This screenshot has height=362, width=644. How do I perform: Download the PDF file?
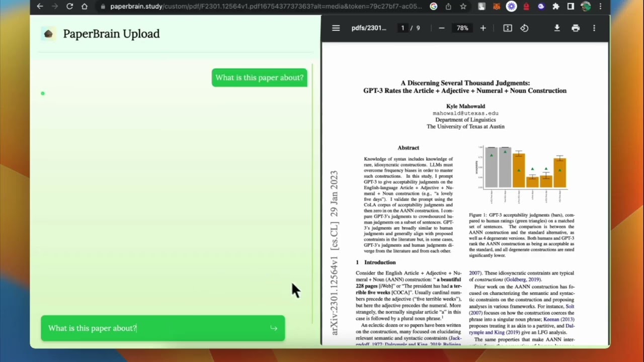pos(557,28)
